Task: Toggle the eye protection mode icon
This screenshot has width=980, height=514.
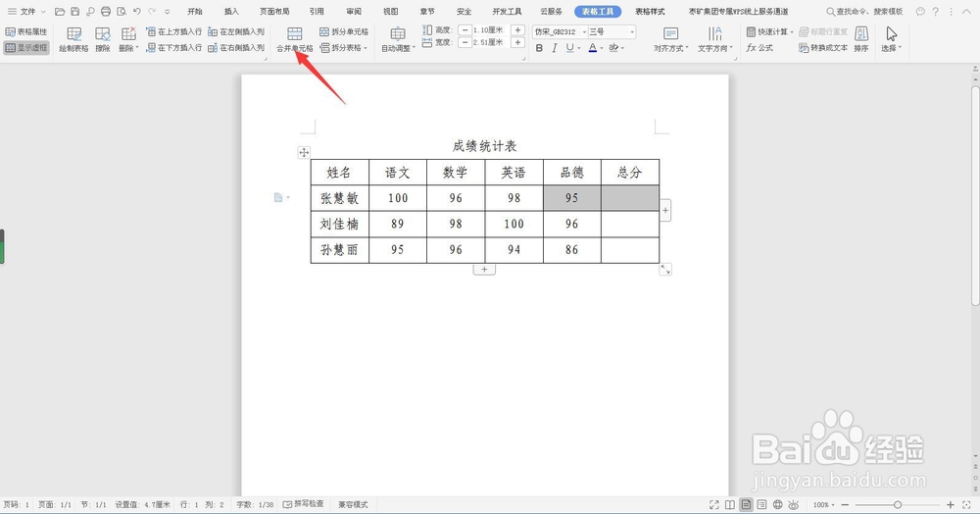Action: pos(794,504)
